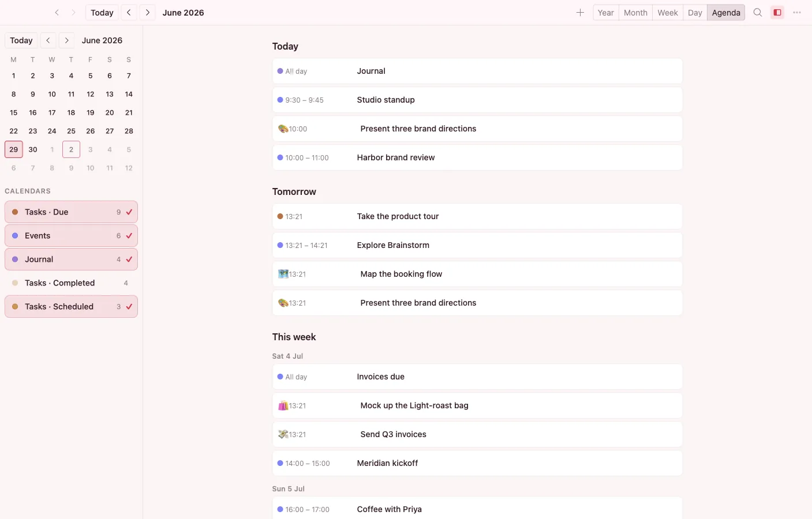Go back with the faded left history arrow

click(57, 13)
